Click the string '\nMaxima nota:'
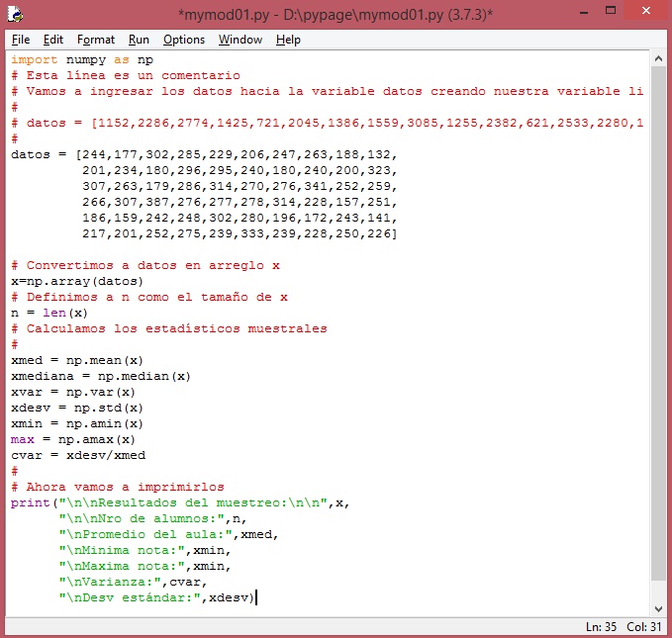This screenshot has width=672, height=638. 122,566
